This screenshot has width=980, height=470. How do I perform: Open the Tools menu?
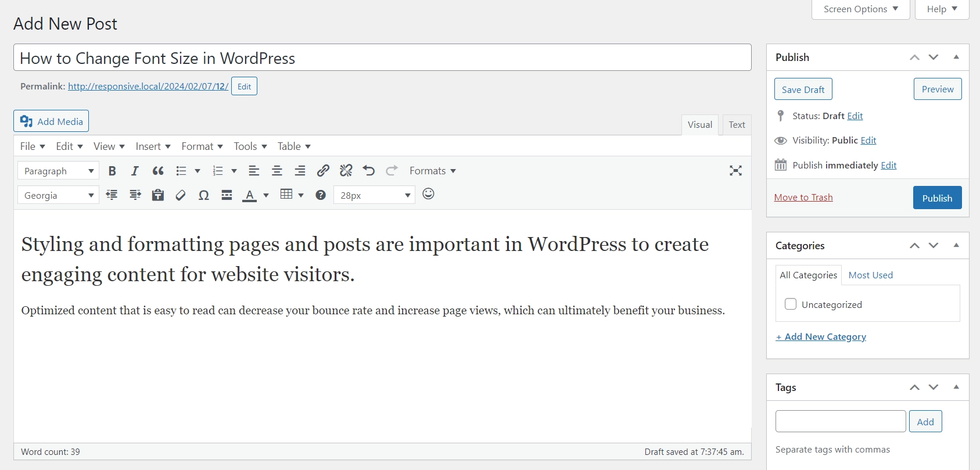[x=250, y=146]
